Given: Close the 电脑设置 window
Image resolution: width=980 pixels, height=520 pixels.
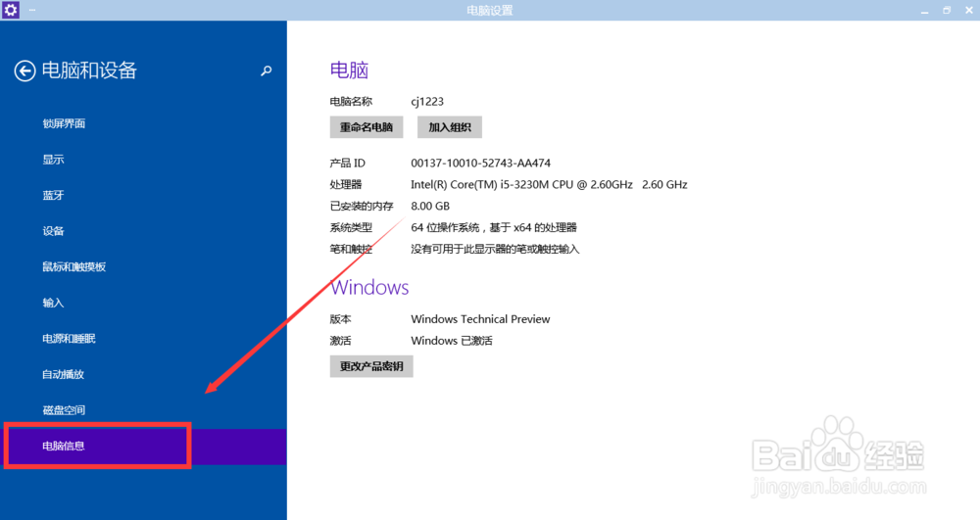Looking at the screenshot, I should (x=969, y=11).
